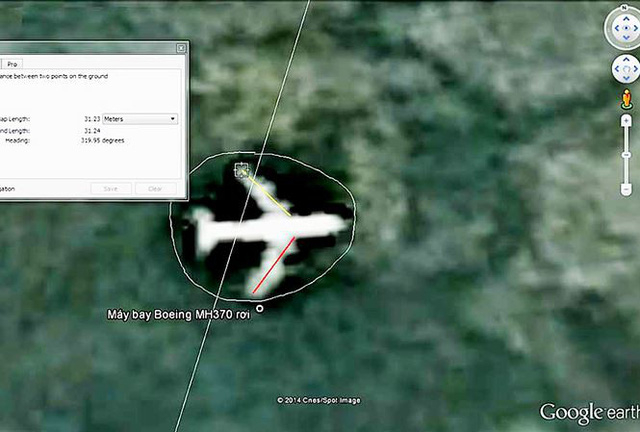Click the circular placemark below the MH370 label
Image resolution: width=640 pixels, height=432 pixels.
260,308
